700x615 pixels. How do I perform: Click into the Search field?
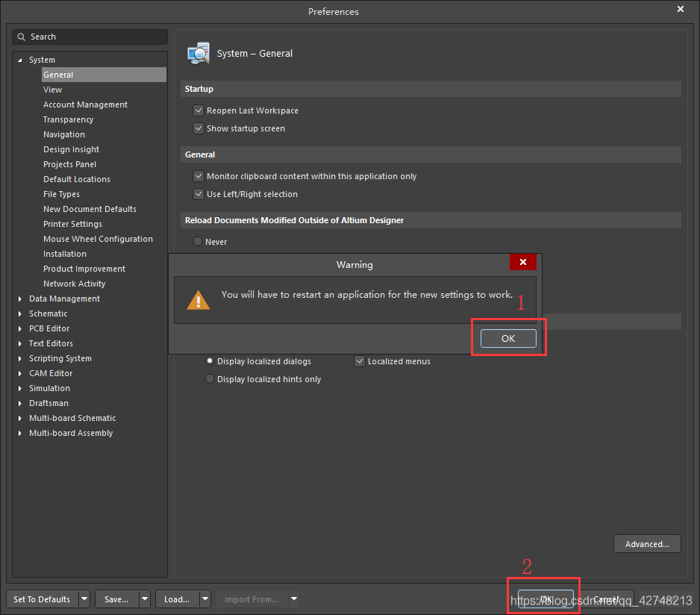click(97, 37)
